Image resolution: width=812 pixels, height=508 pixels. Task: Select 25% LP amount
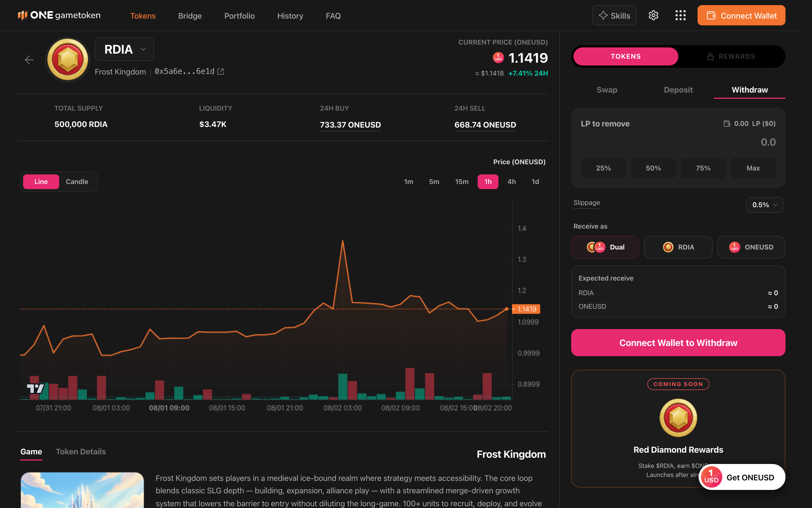pyautogui.click(x=603, y=168)
